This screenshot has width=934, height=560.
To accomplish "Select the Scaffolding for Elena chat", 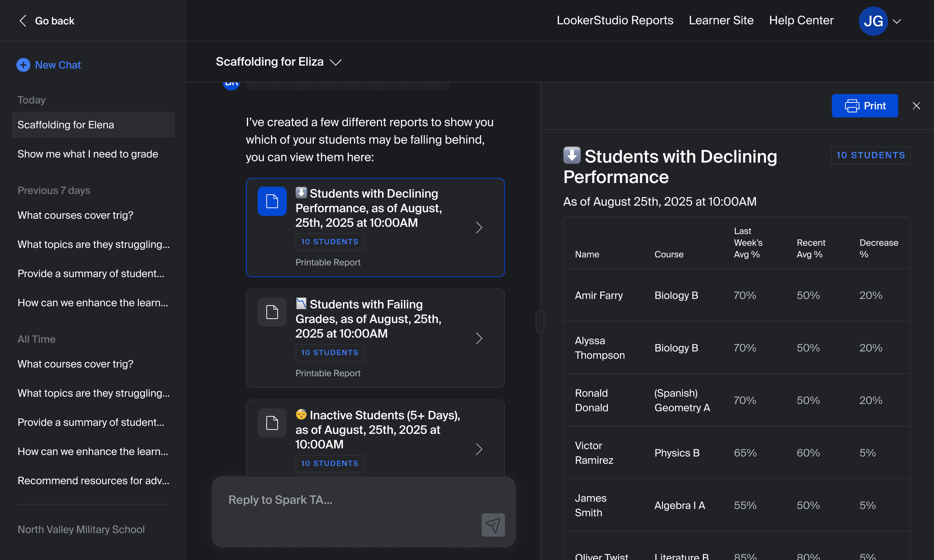I will point(66,125).
